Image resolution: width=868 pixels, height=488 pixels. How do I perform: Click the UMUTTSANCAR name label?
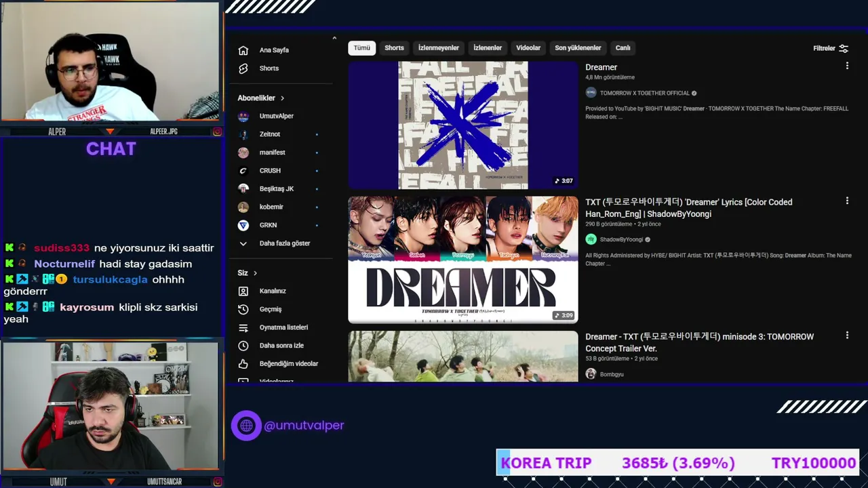click(x=165, y=482)
